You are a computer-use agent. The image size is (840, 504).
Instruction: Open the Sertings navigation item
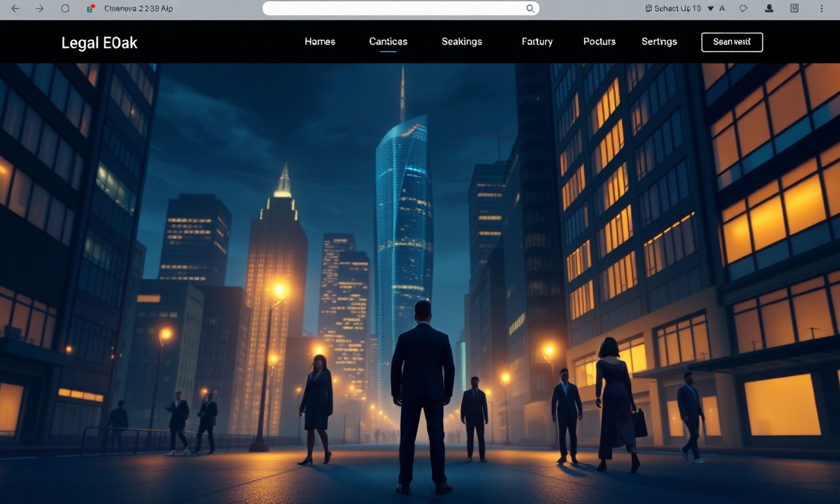(x=659, y=41)
